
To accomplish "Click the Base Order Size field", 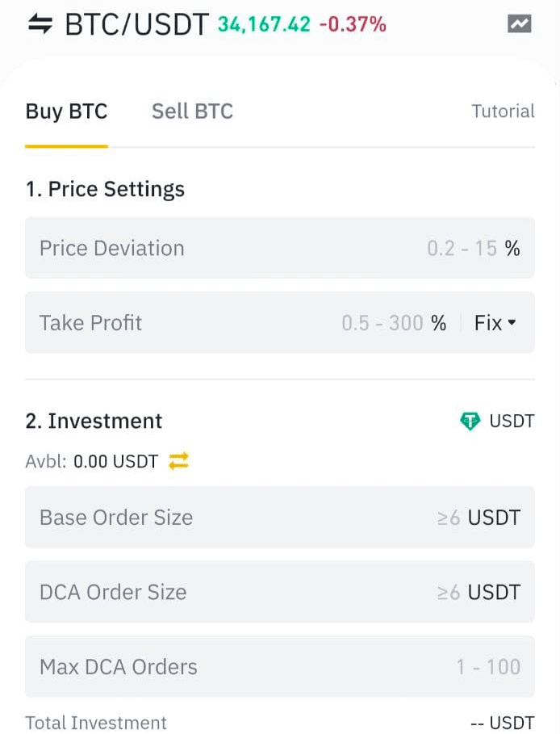I will click(x=242, y=518).
